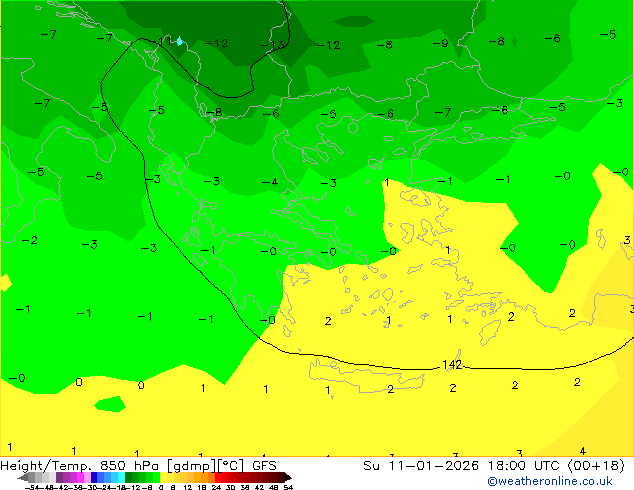
Task: Click the left arrow end of color scale
Action: (22, 478)
